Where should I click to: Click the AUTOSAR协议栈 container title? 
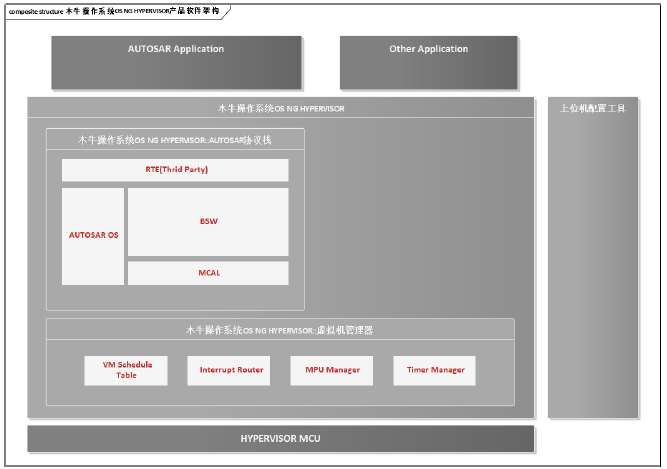pyautogui.click(x=174, y=140)
